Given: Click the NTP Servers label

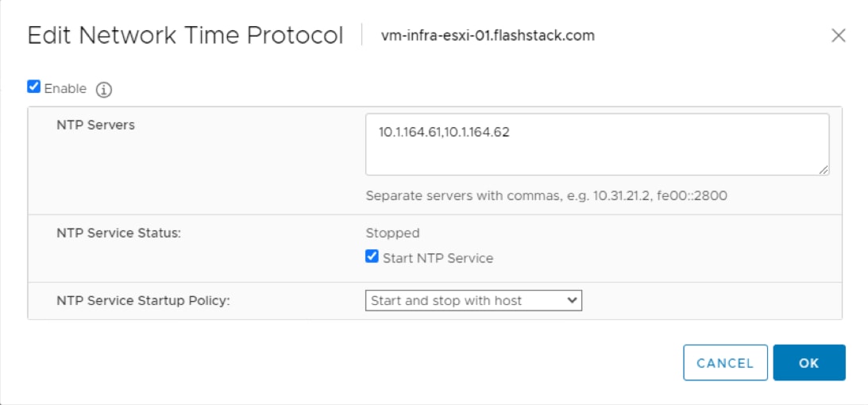Looking at the screenshot, I should [95, 125].
